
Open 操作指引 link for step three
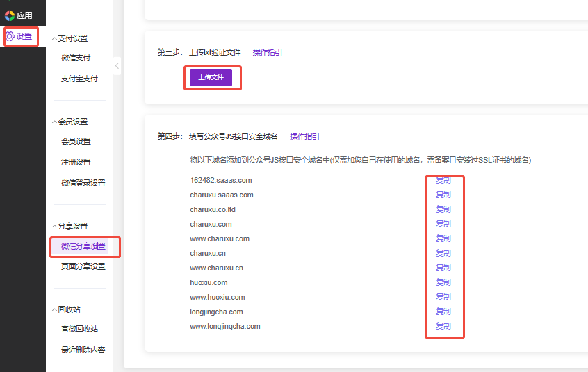click(267, 52)
